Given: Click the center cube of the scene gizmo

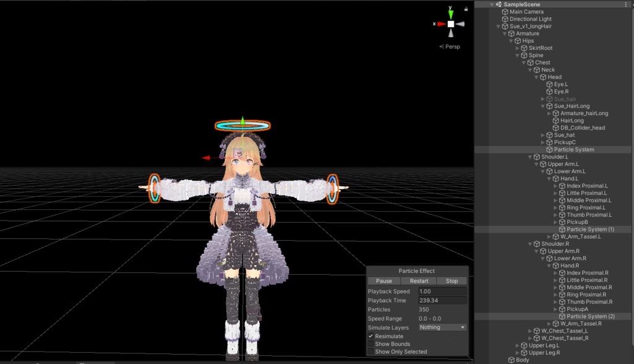Looking at the screenshot, I should [451, 24].
